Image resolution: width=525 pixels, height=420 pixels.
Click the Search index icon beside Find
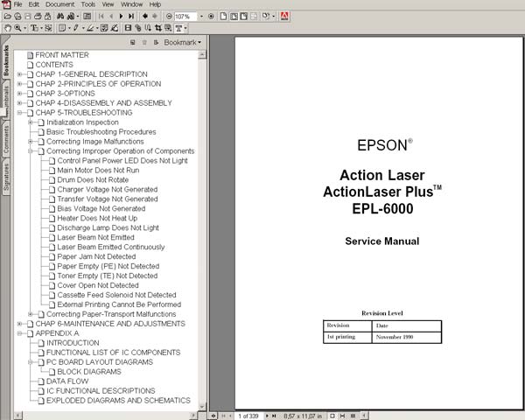(71, 16)
